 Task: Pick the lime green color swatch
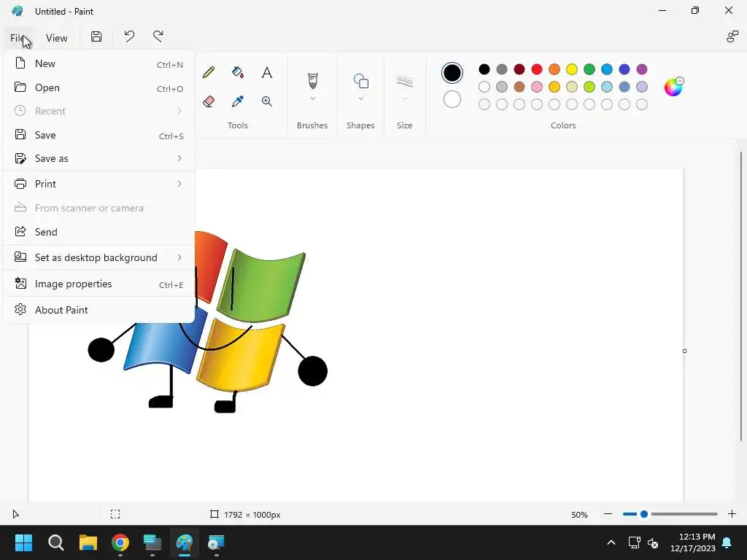point(589,87)
